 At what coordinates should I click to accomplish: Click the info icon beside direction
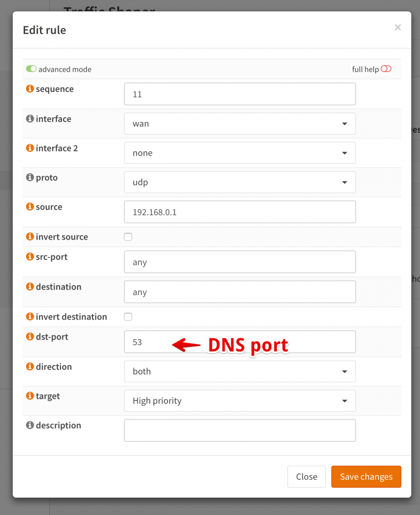click(x=30, y=366)
